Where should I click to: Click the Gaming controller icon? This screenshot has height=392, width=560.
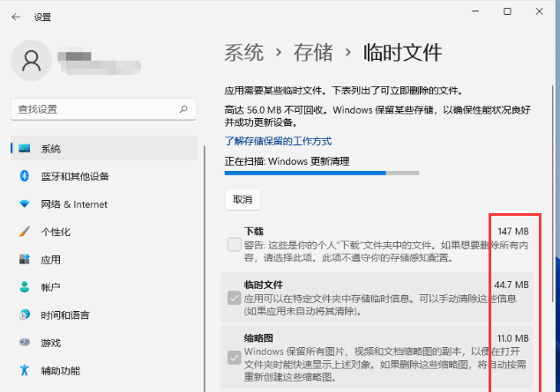25,343
